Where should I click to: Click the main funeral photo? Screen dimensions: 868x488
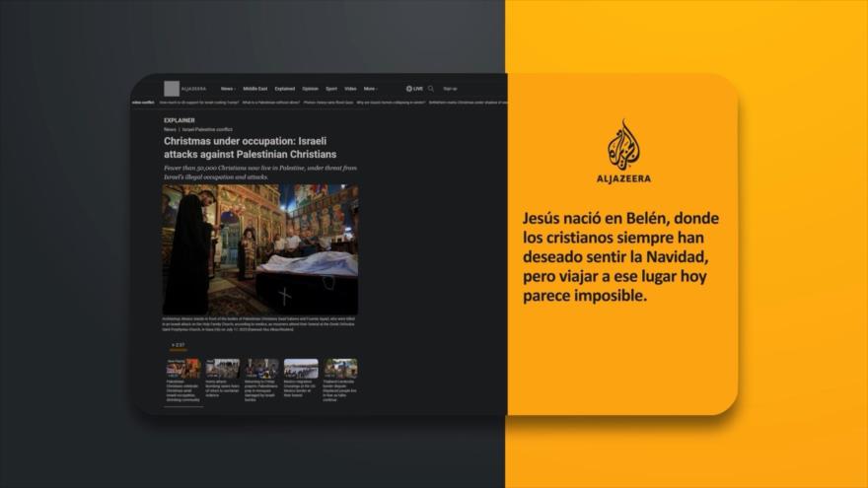click(260, 248)
